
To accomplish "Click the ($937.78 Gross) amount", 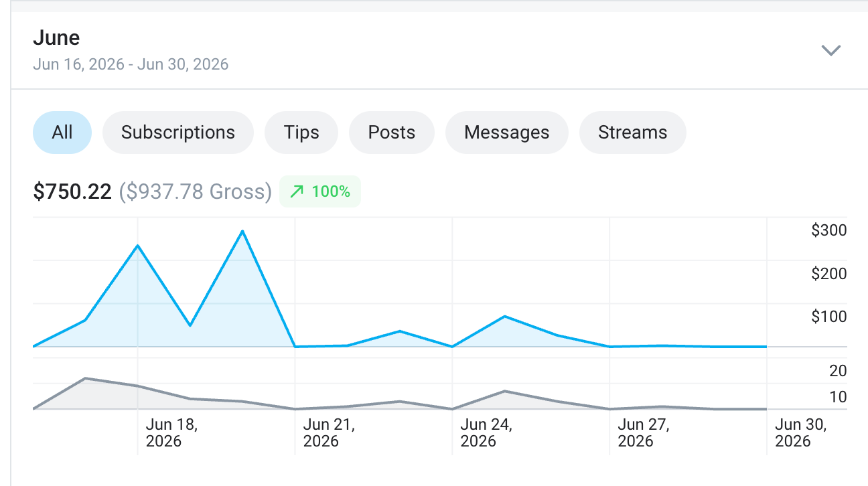I will tap(196, 192).
